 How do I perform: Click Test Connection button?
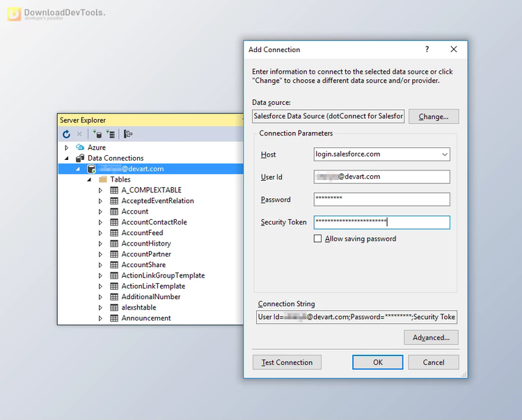(287, 362)
